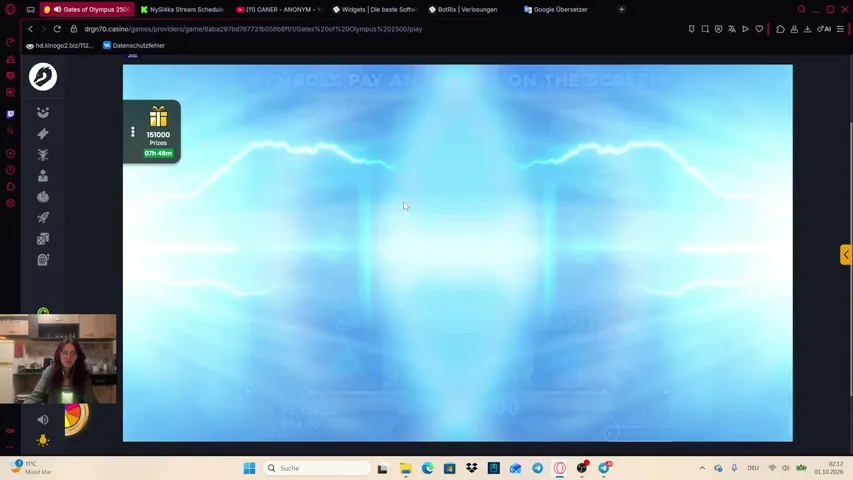Open the three-dot menu on prizes widget
The image size is (853, 480).
click(x=133, y=132)
